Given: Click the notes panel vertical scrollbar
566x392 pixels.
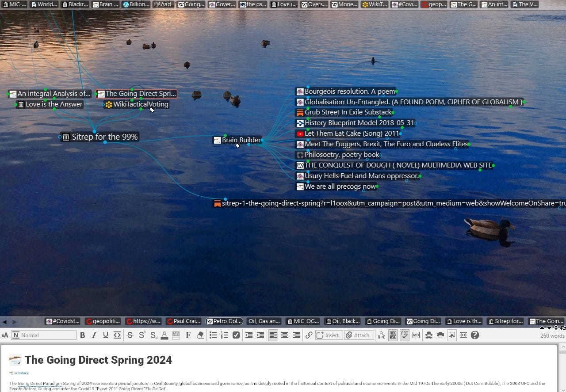Looking at the screenshot, I should pyautogui.click(x=562, y=368).
